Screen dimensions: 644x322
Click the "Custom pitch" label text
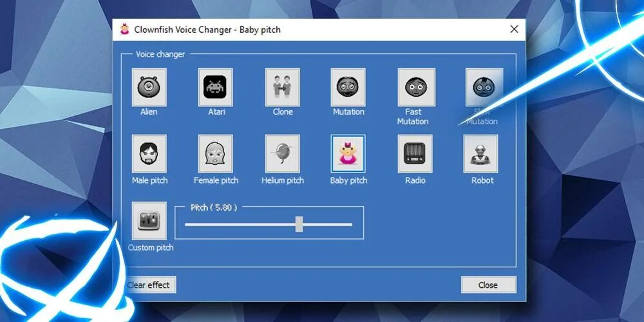pos(150,248)
